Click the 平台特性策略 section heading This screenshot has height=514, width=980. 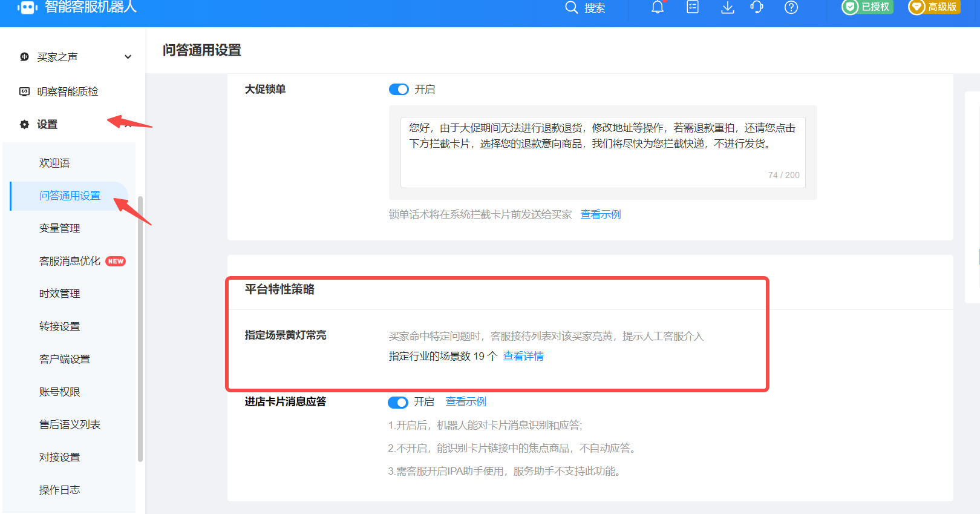[x=279, y=289]
